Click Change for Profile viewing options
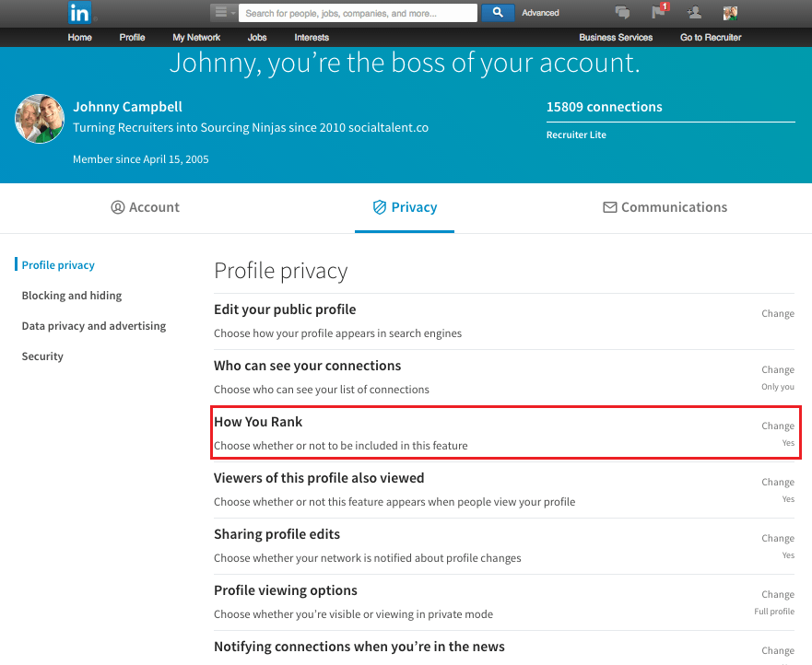 click(x=777, y=594)
